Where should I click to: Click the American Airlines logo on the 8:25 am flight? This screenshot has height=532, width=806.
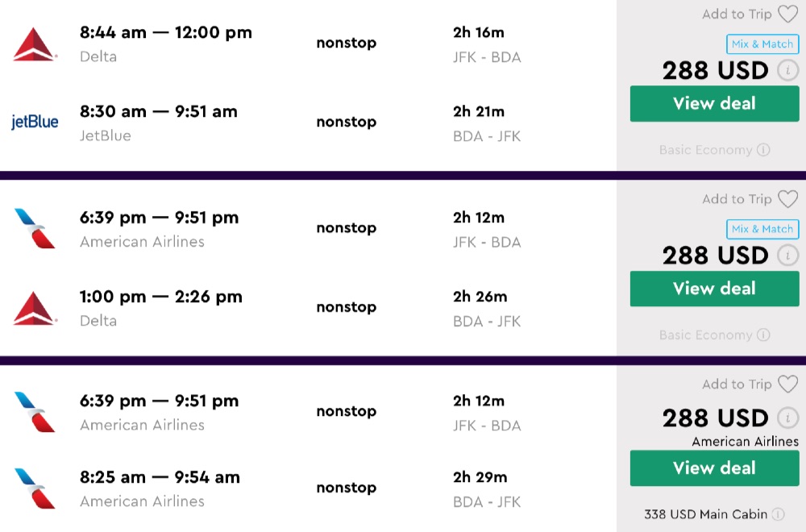[x=34, y=488]
